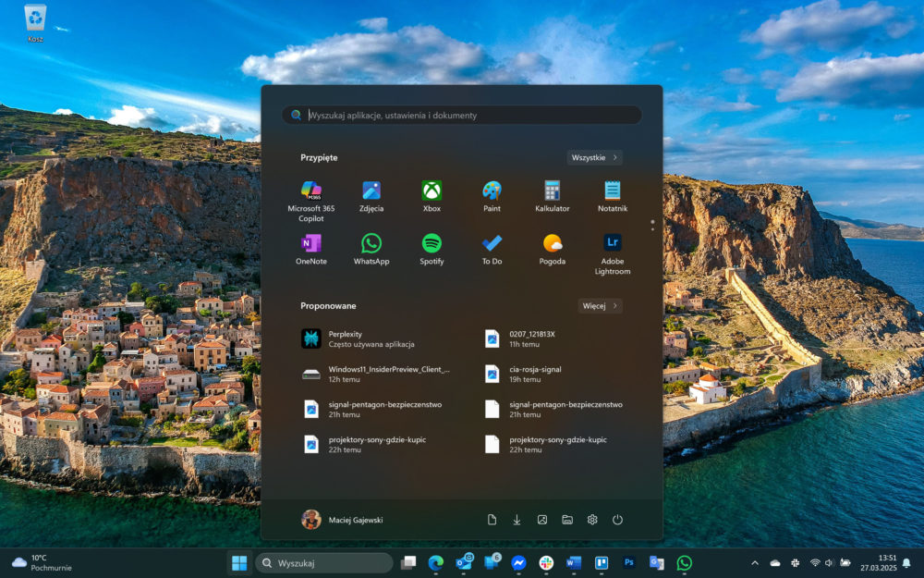924x578 pixels.
Task: Click the Start menu power icon
Action: coord(617,520)
